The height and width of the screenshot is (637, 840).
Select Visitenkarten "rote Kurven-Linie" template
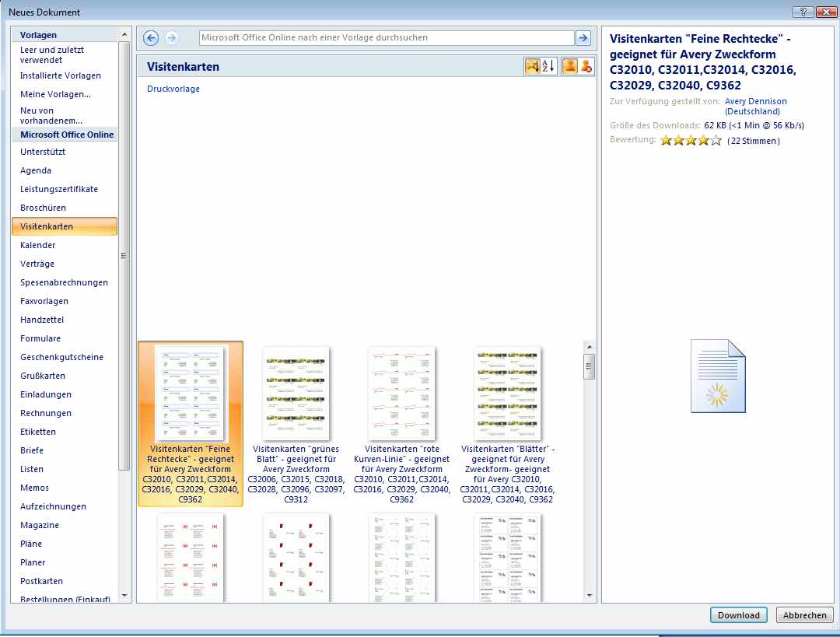[x=402, y=424]
